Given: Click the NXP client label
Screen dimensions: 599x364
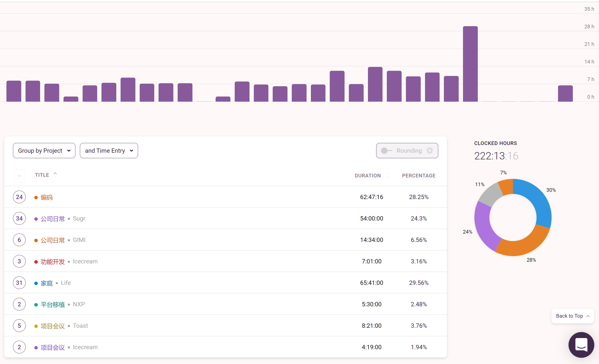Looking at the screenshot, I should click(79, 304).
